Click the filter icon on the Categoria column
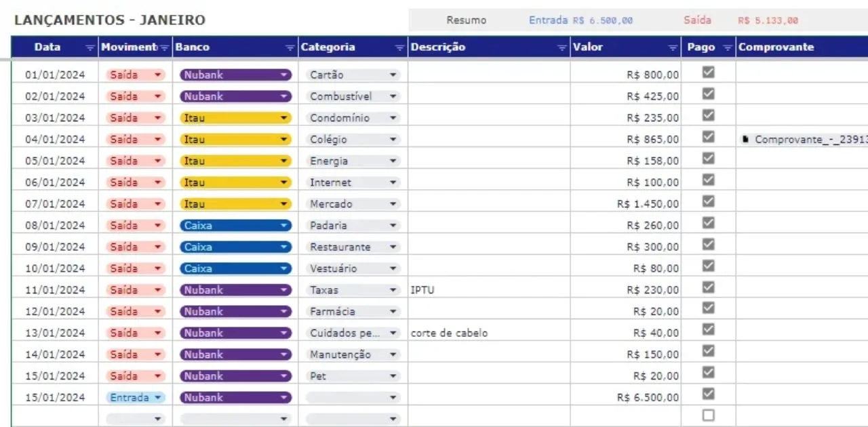 [x=398, y=47]
